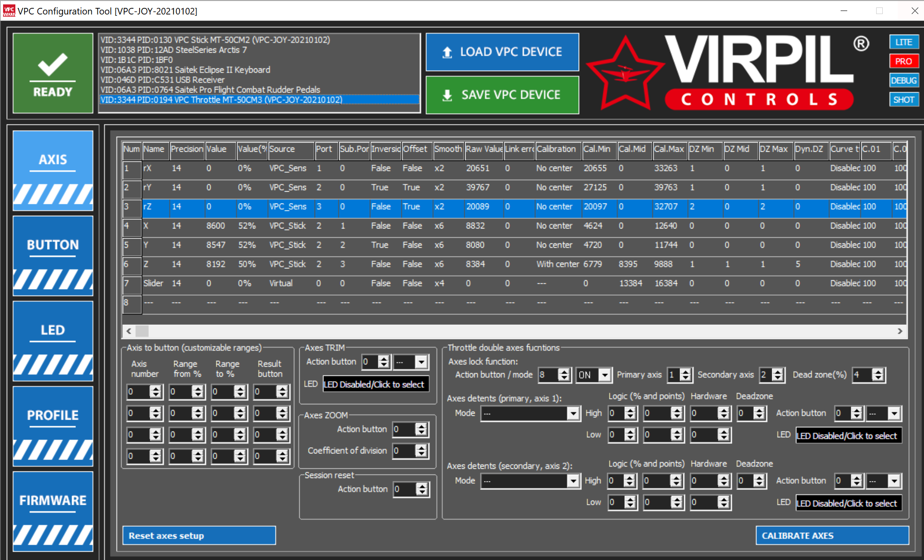Open the FIRMWARE tab
The image size is (924, 560).
pyautogui.click(x=53, y=511)
